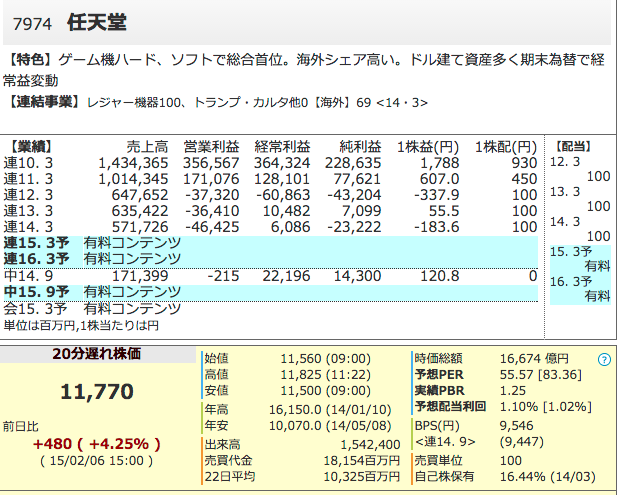
Task: Click 有料 under 16.3予 dividend
Action: click(597, 296)
